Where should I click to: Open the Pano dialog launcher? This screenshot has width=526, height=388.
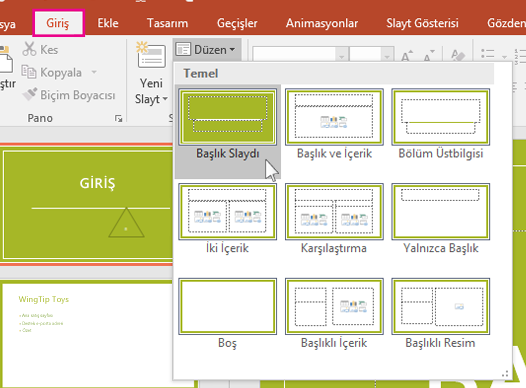[x=118, y=118]
